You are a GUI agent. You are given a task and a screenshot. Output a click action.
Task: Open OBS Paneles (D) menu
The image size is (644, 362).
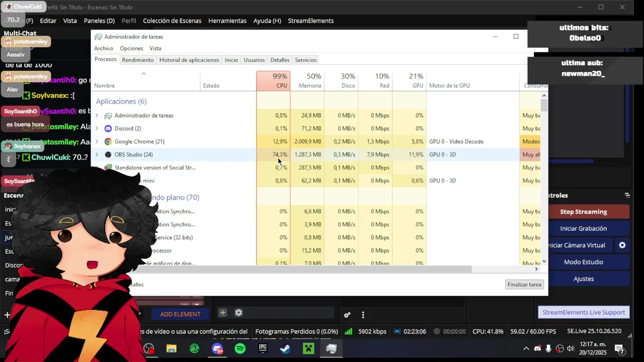(x=99, y=21)
